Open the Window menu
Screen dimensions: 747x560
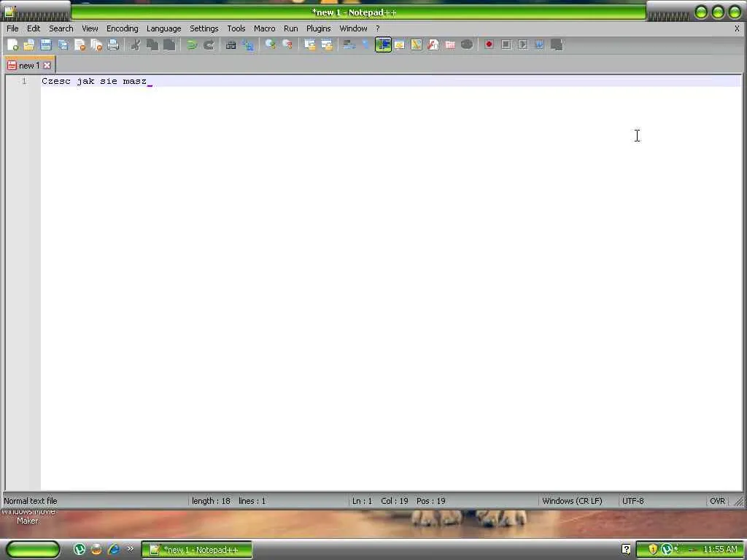353,28
